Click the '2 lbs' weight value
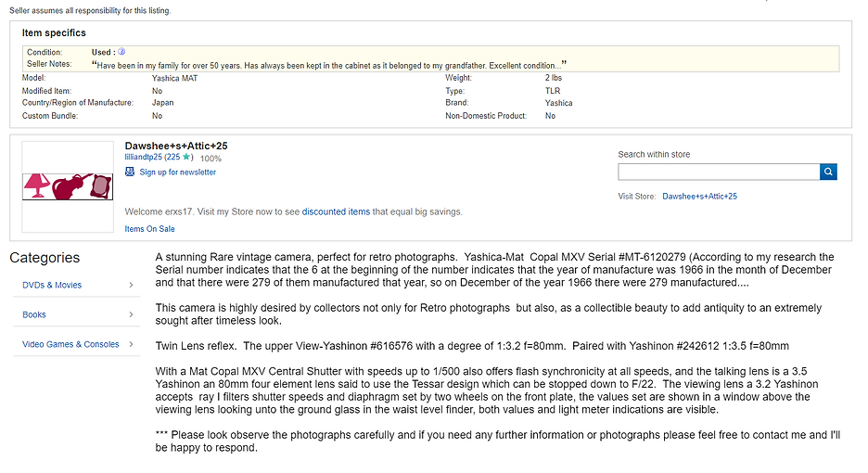868x473 pixels. 554,78
